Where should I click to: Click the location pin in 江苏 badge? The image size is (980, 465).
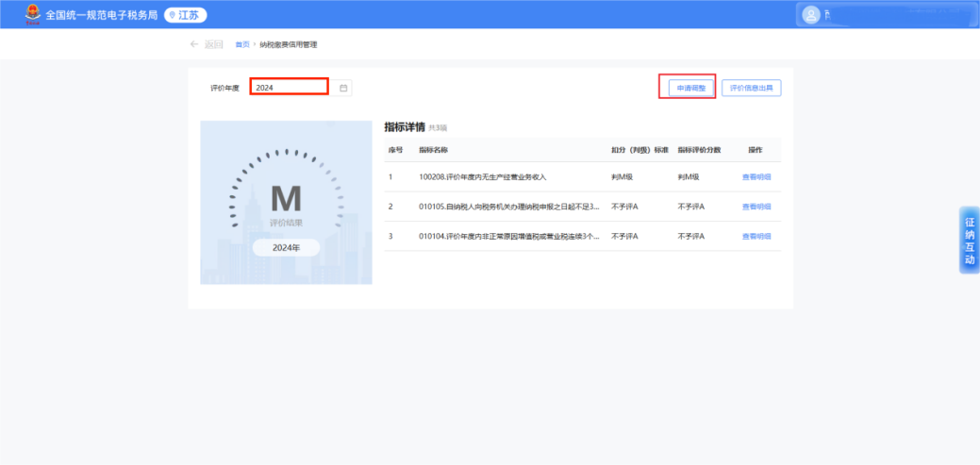point(173,15)
